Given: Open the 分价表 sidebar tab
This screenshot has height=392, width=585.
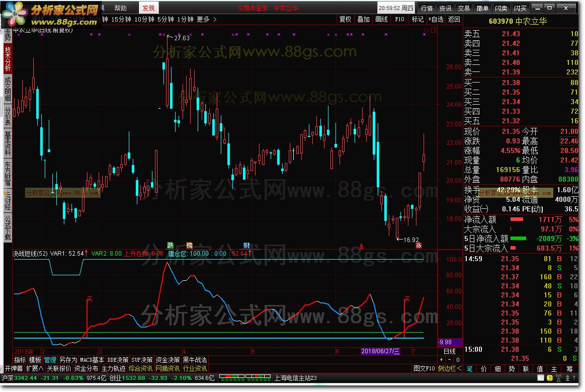Looking at the screenshot, I should click(8, 116).
